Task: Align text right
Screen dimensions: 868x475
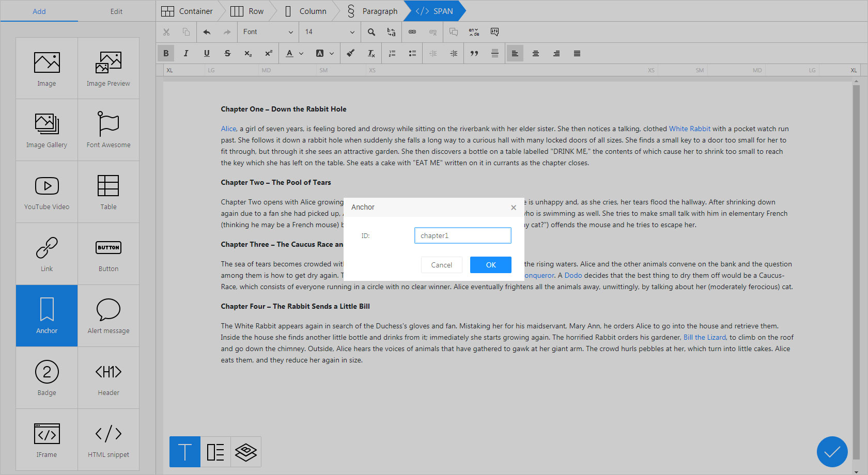Action: click(x=556, y=53)
